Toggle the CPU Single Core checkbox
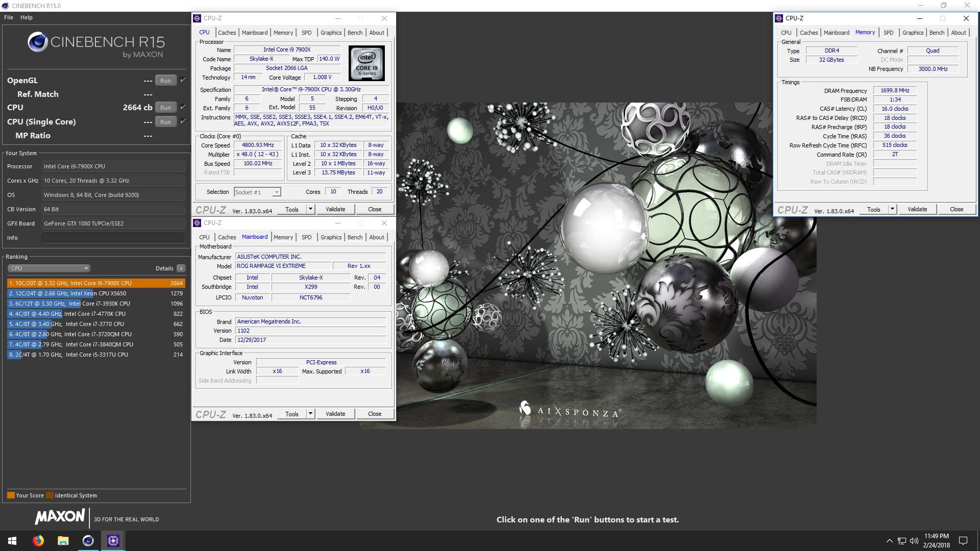This screenshot has width=980, height=551. click(x=183, y=121)
